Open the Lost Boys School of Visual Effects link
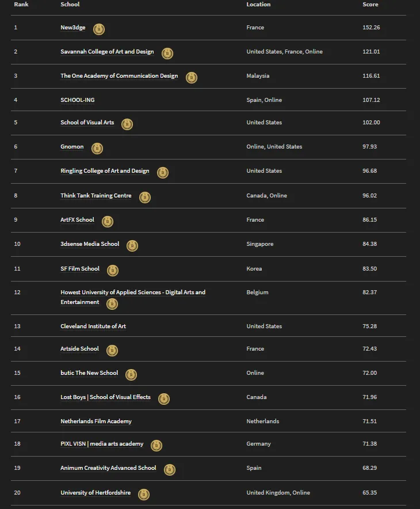Viewport: 420px width, 509px height. point(105,397)
